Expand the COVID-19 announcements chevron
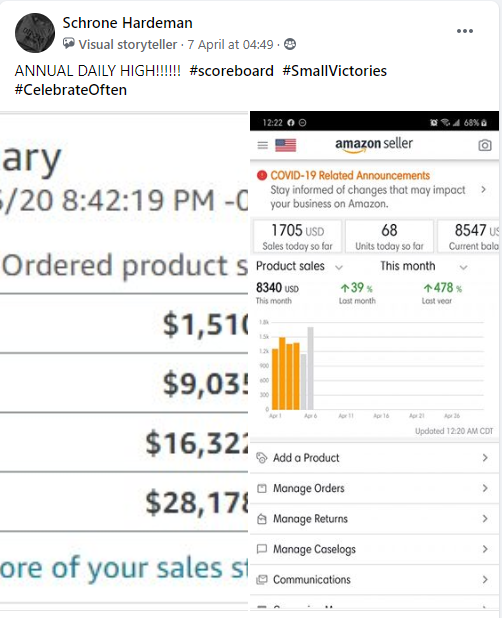This screenshot has height=618, width=502. point(483,190)
